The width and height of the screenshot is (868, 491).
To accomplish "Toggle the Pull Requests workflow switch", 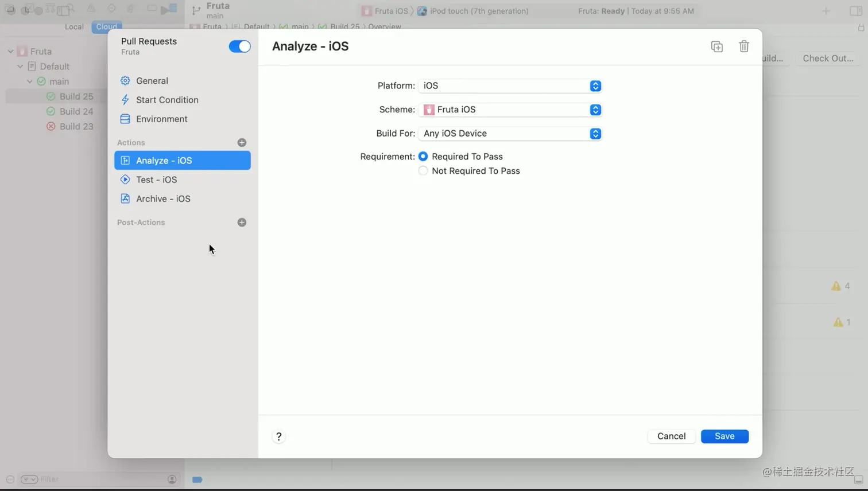I will pos(239,46).
